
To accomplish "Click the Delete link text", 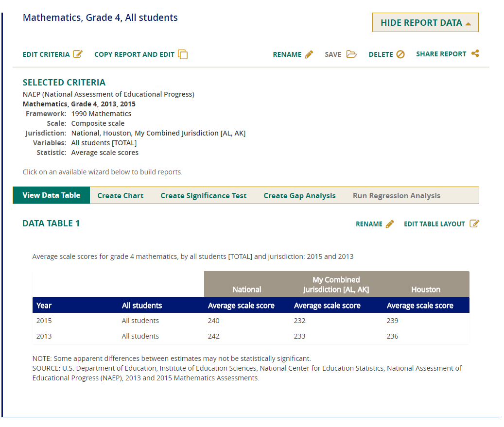I will pyautogui.click(x=381, y=54).
